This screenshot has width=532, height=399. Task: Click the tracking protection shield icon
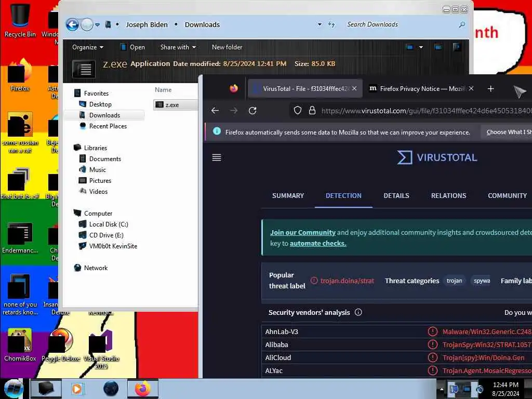298,111
